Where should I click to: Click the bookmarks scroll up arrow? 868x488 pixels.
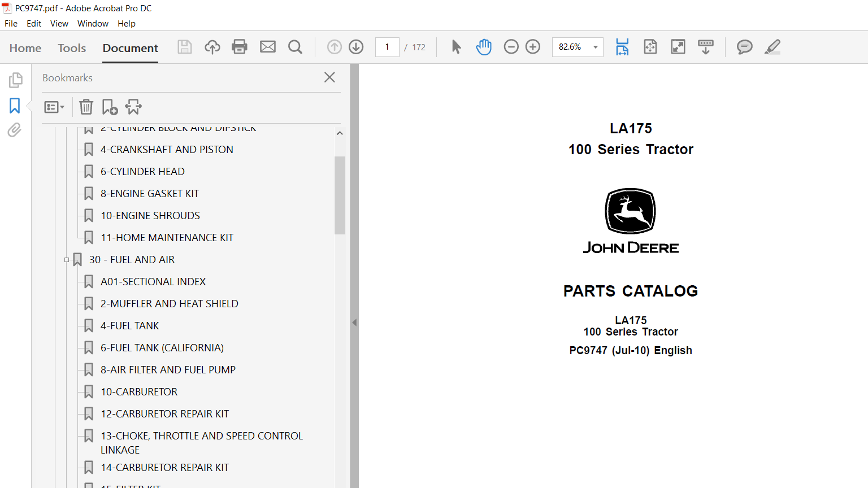[340, 133]
